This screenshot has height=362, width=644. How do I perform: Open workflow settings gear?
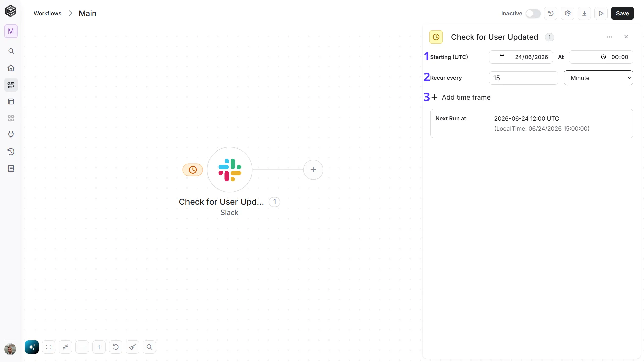568,13
